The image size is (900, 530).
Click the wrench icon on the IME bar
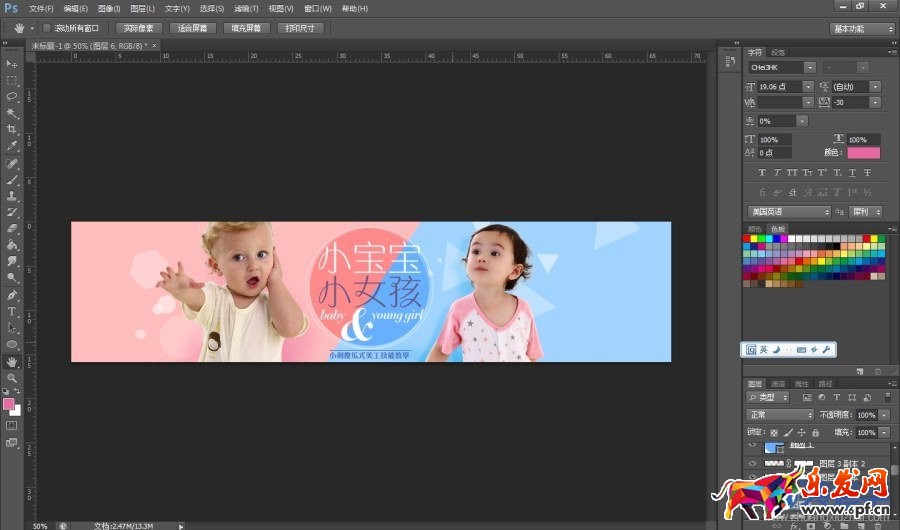(x=827, y=349)
